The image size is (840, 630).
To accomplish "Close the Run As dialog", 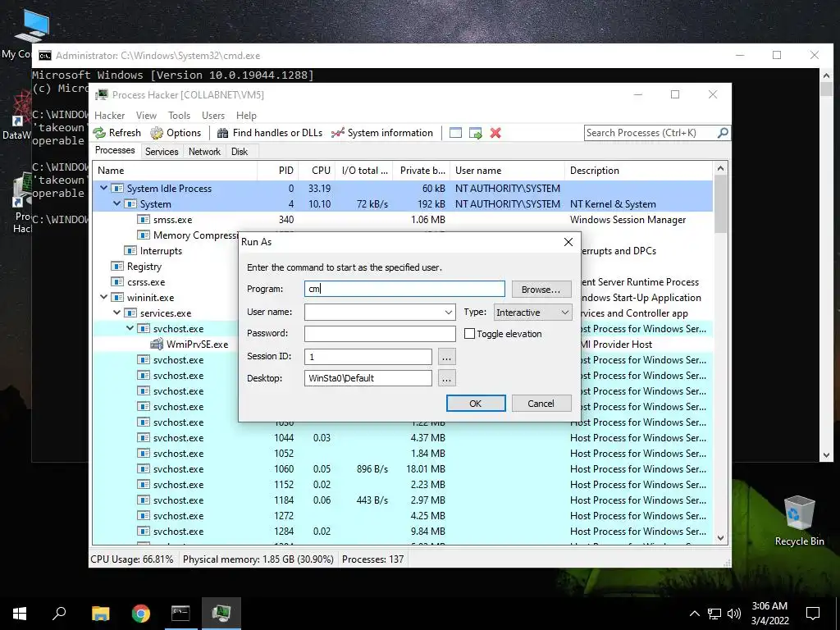I will pos(568,242).
